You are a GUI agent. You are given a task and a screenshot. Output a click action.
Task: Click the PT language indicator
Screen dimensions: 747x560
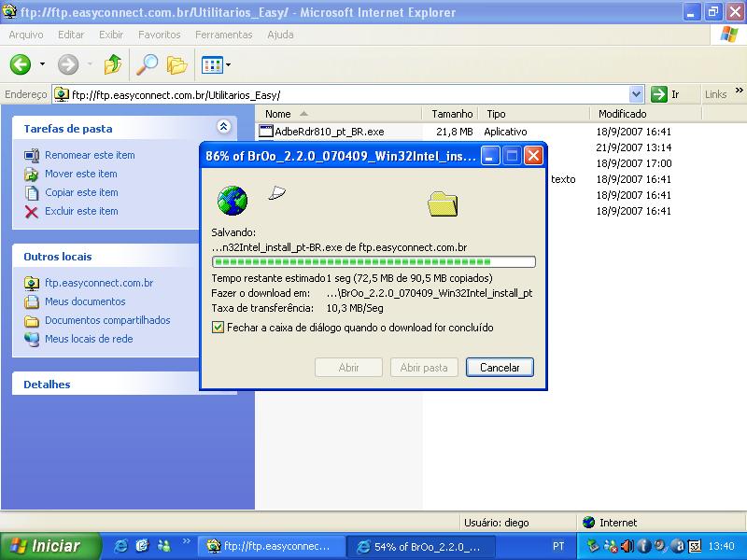(558, 546)
